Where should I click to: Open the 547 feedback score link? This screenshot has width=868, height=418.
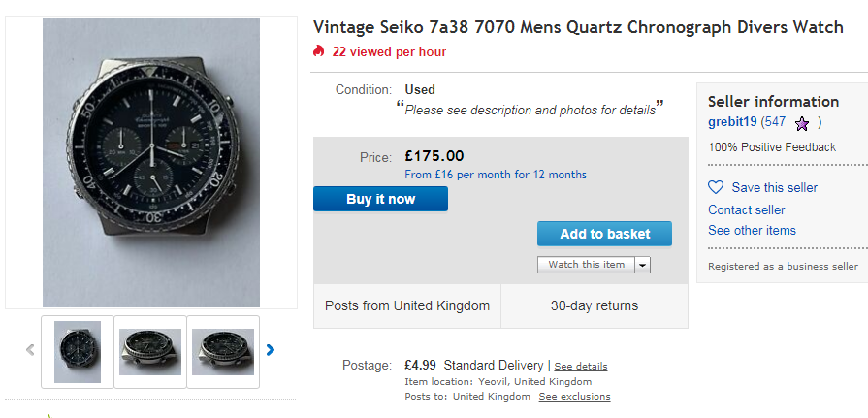[774, 122]
